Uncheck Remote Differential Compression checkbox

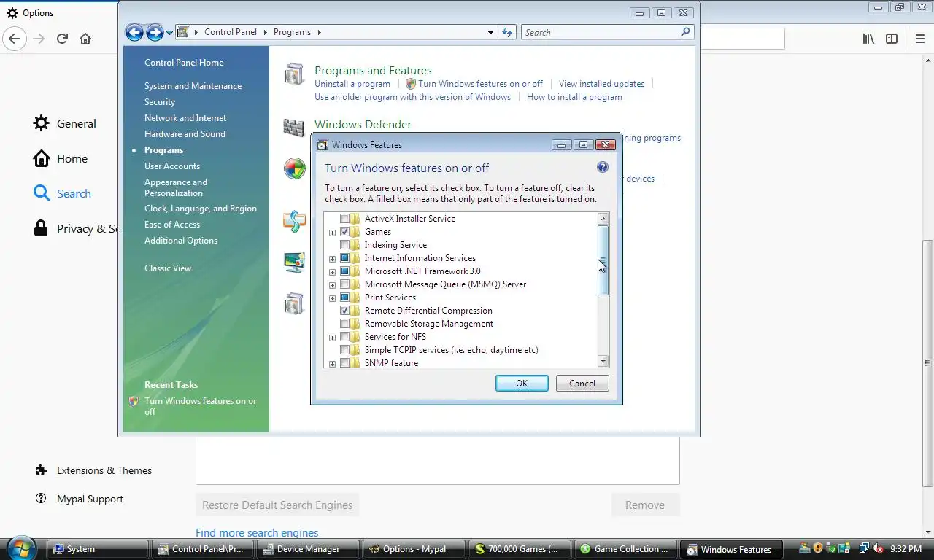click(344, 311)
